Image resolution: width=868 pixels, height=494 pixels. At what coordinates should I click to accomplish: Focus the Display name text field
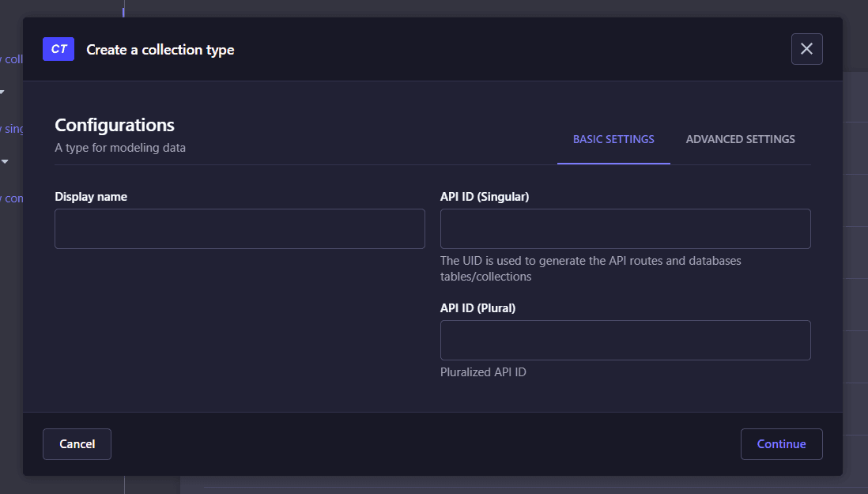point(240,229)
